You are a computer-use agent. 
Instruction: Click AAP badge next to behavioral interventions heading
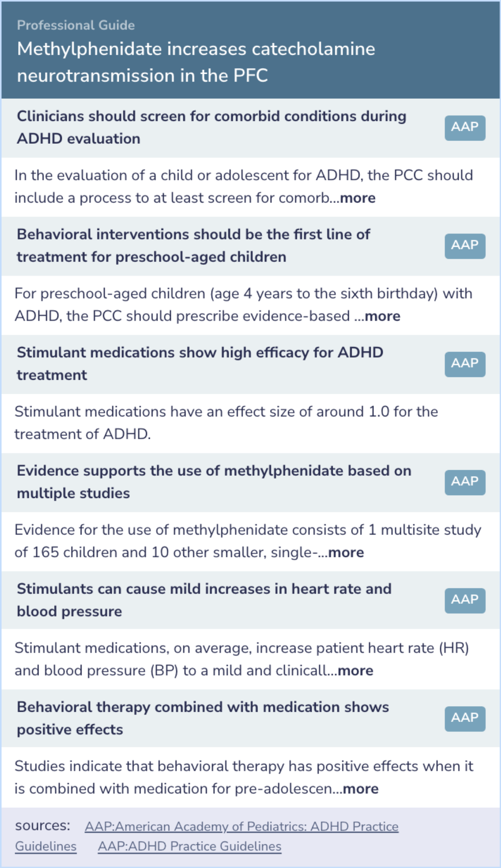(464, 246)
